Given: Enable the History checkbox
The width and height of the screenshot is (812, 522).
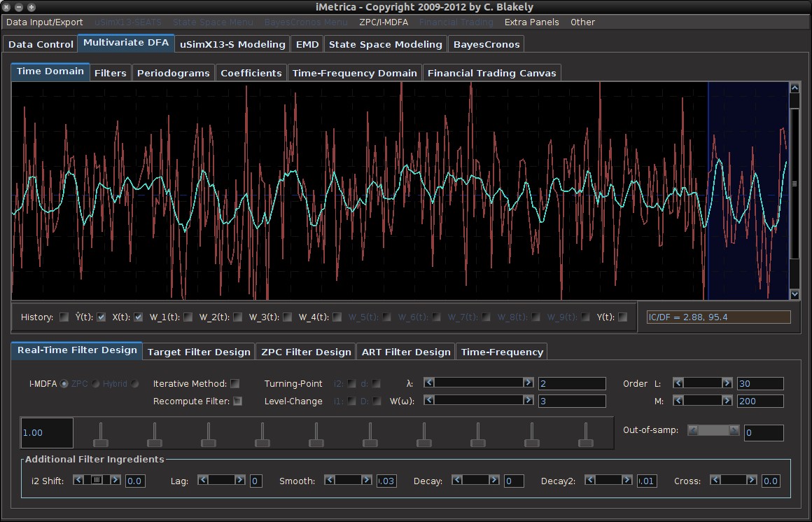Looking at the screenshot, I should click(x=64, y=317).
